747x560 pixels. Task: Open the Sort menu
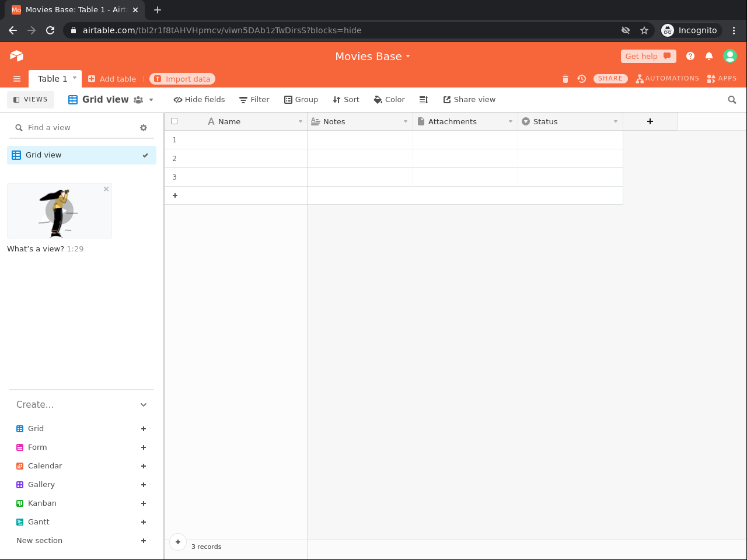point(346,100)
